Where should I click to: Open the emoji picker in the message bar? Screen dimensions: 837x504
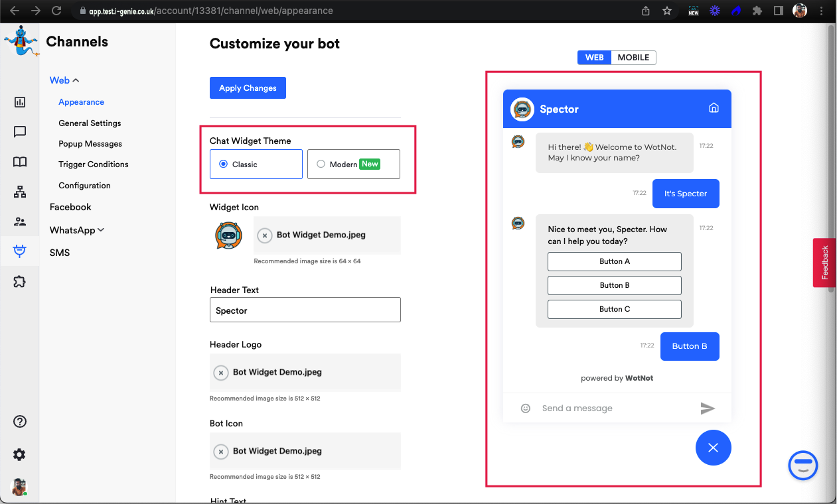click(x=525, y=408)
